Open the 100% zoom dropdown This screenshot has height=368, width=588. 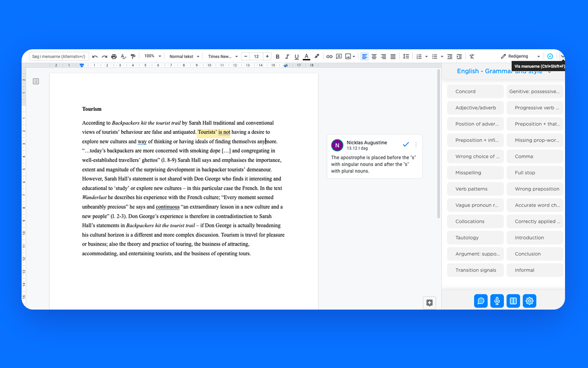pos(153,56)
